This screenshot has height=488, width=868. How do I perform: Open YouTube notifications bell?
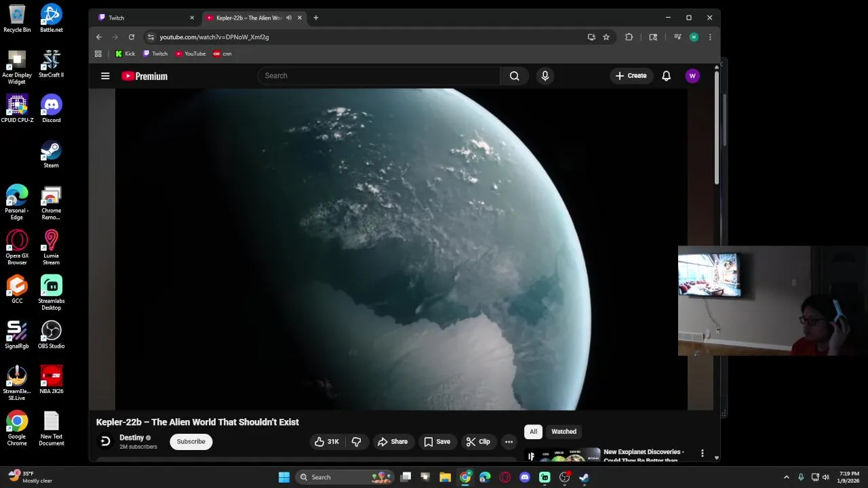click(x=666, y=76)
